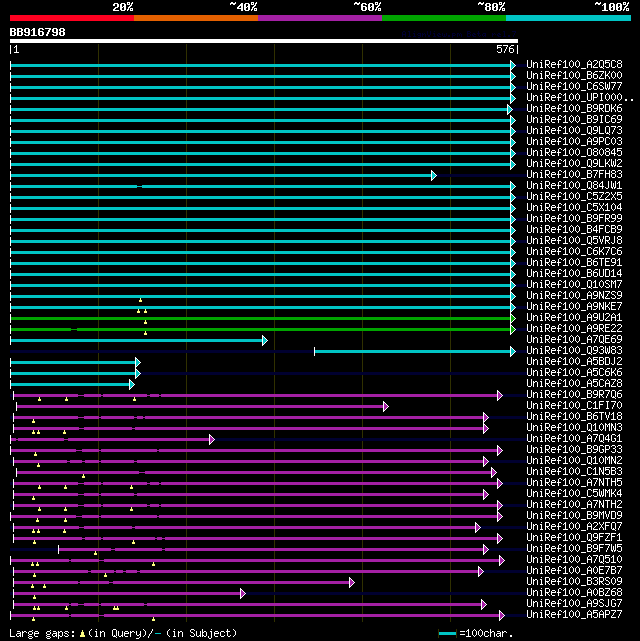
Task: Select the UniRef100_A9U2A1 label
Action: click(574, 318)
